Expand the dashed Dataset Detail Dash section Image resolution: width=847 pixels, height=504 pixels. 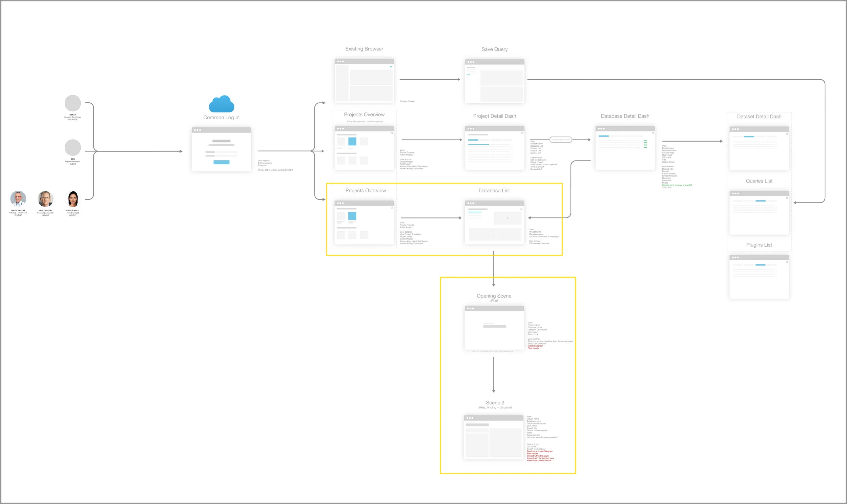pyautogui.click(x=759, y=116)
